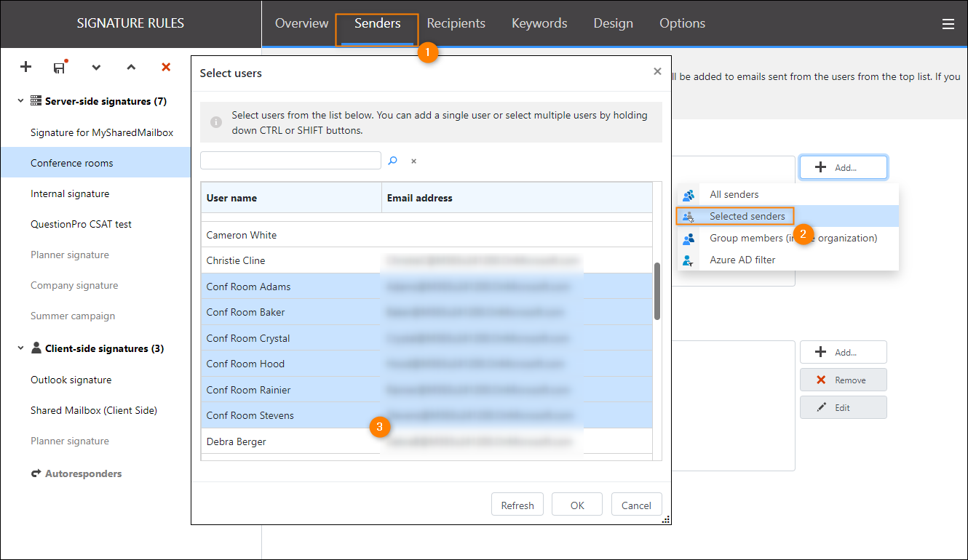Choose All senders from the menu
Image resolution: width=968 pixels, height=560 pixels.
coord(734,194)
